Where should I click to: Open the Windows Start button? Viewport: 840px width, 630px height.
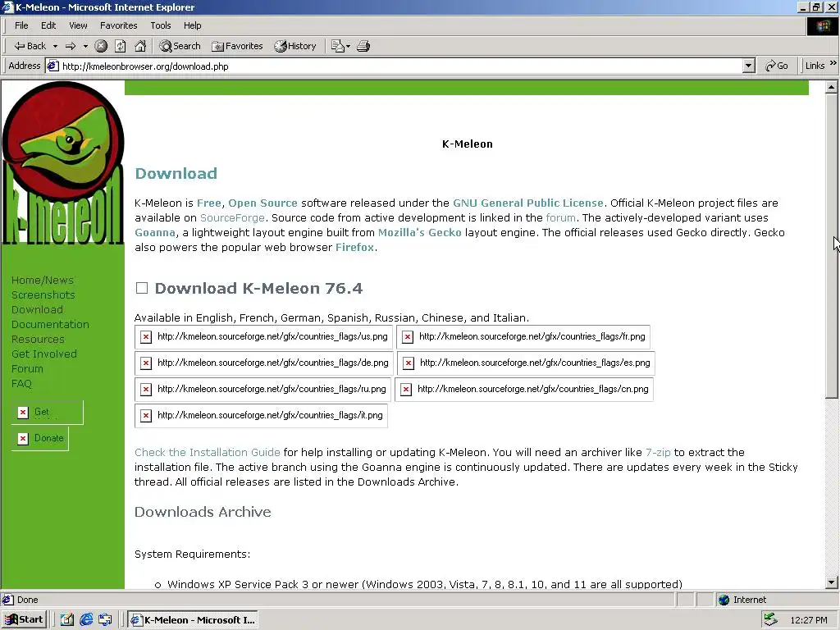pos(24,620)
